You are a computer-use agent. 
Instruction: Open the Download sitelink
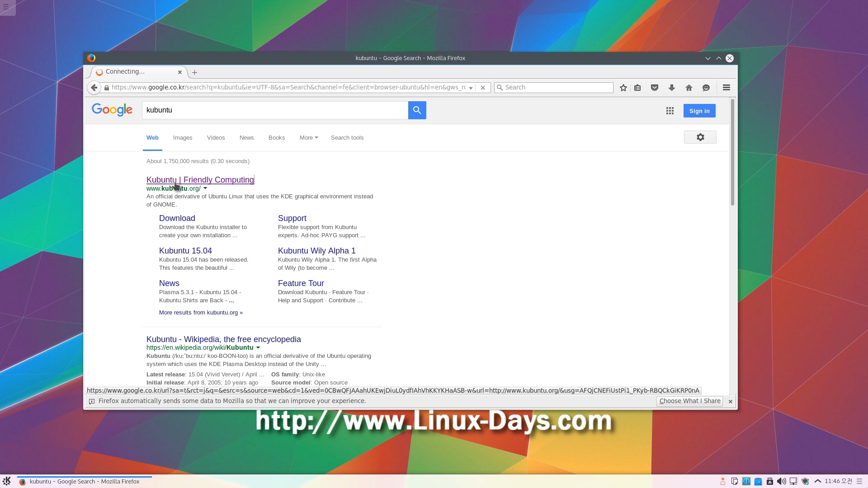(177, 218)
